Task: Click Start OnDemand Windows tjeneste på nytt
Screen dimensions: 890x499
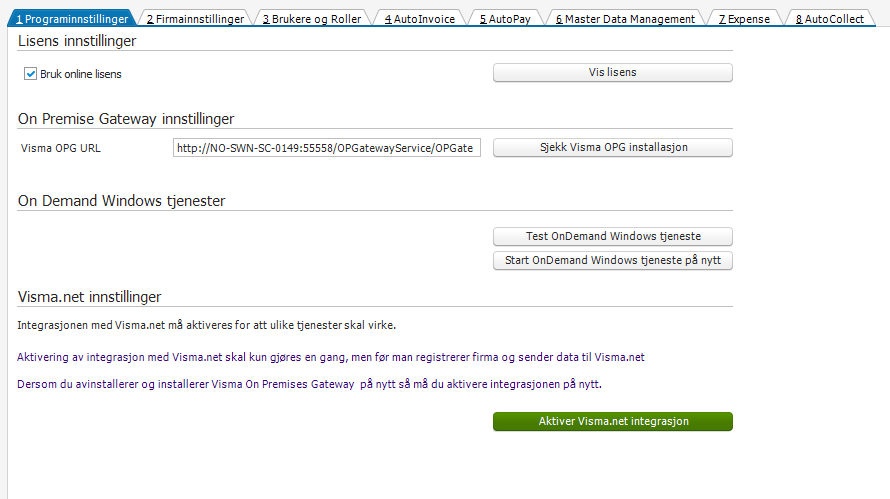Action: [612, 261]
